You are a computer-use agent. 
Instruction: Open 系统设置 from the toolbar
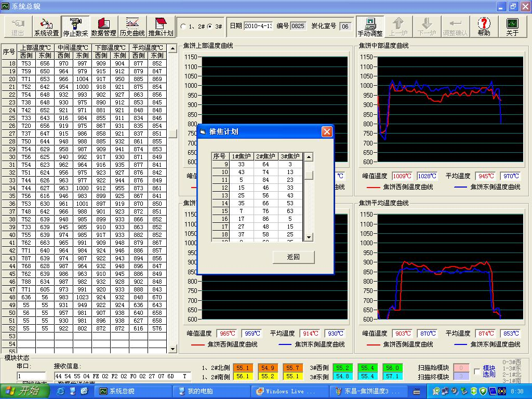46,26
